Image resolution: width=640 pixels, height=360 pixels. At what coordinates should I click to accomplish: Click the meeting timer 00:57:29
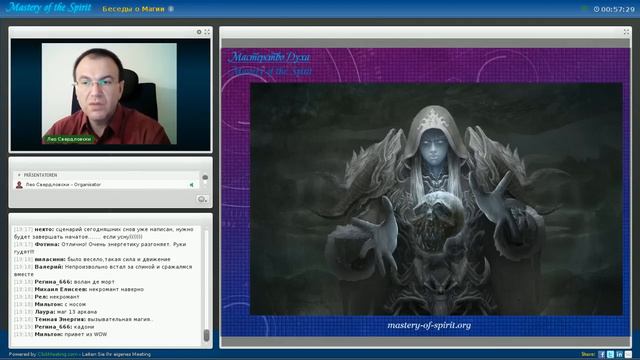click(x=618, y=9)
